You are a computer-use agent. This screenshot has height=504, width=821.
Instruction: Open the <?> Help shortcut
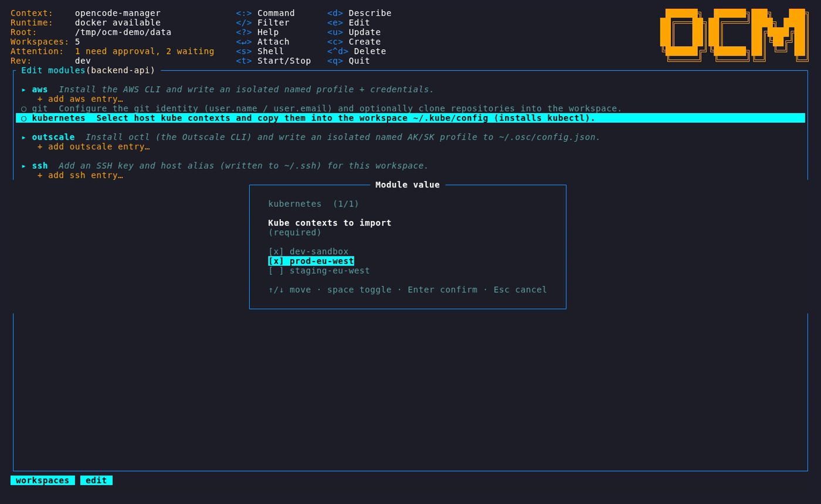pyautogui.click(x=257, y=32)
